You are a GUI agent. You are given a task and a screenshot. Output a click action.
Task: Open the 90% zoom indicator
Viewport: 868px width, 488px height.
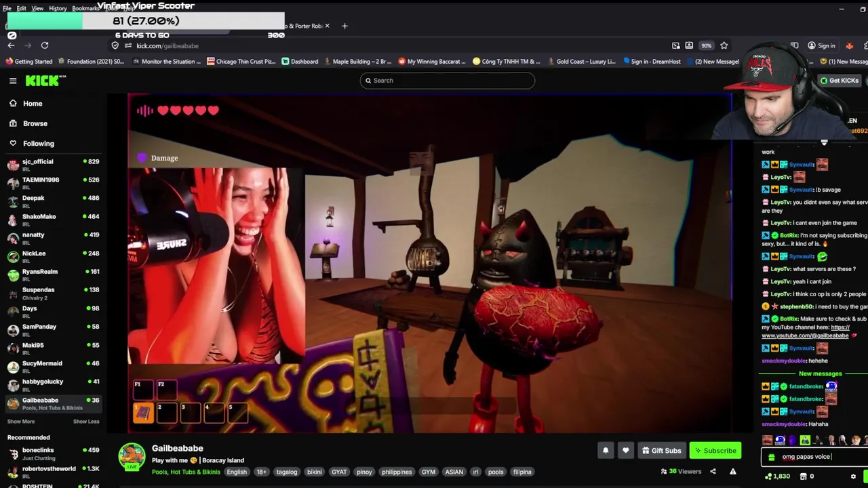[707, 45]
